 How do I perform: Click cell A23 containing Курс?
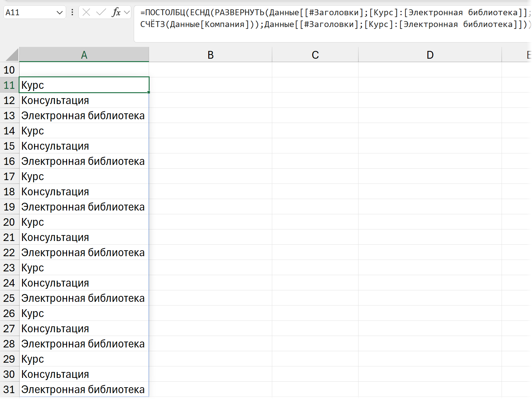84,268
